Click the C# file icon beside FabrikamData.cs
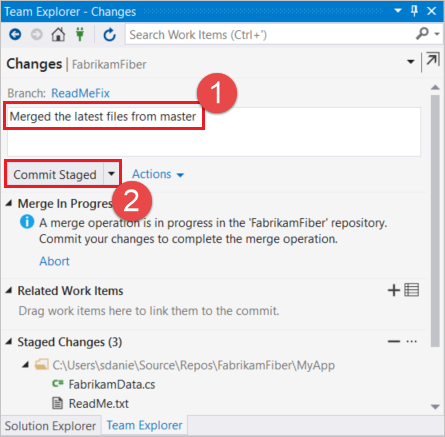Viewport: 445px width, 437px height. click(x=58, y=384)
